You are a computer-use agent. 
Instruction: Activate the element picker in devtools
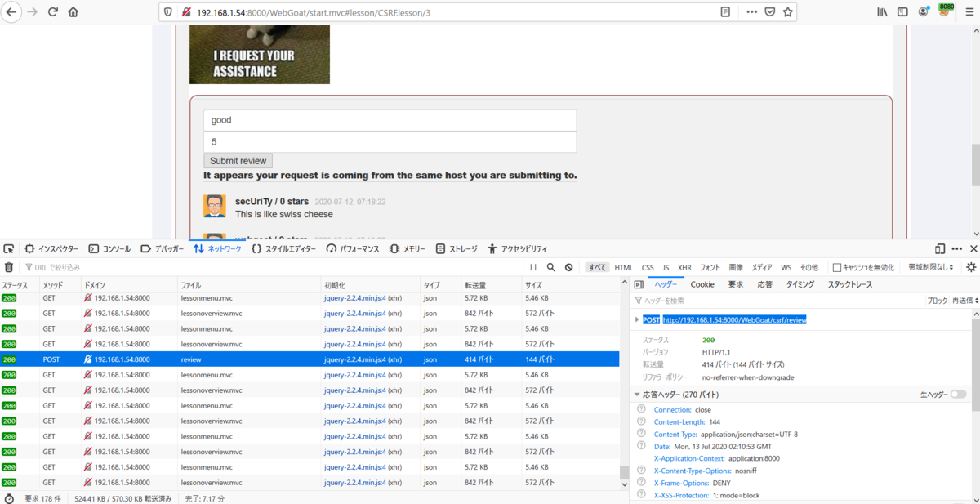[x=9, y=248]
